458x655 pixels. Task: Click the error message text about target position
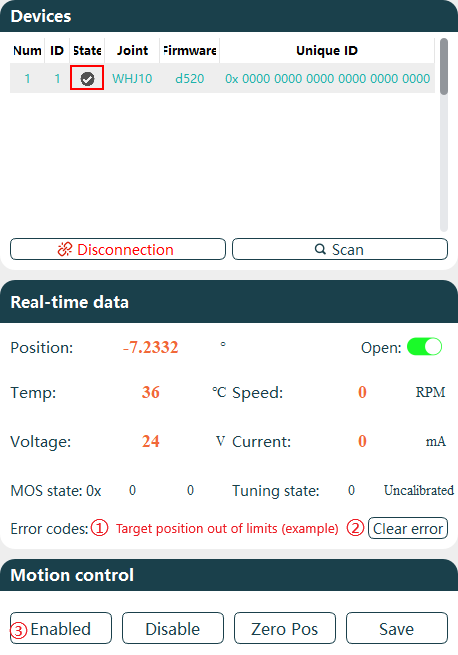click(x=227, y=528)
